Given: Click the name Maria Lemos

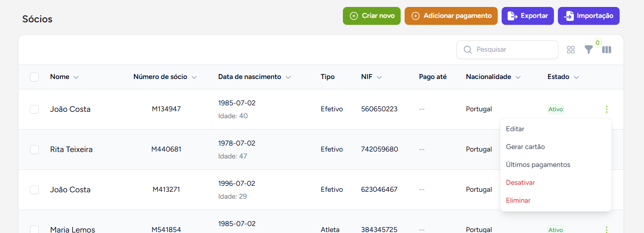Looking at the screenshot, I should click(x=73, y=230).
